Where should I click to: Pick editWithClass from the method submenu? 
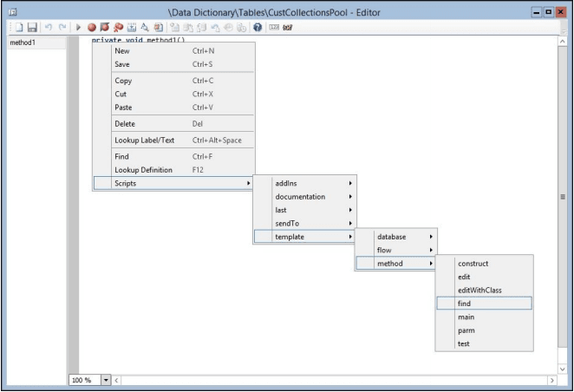point(483,290)
